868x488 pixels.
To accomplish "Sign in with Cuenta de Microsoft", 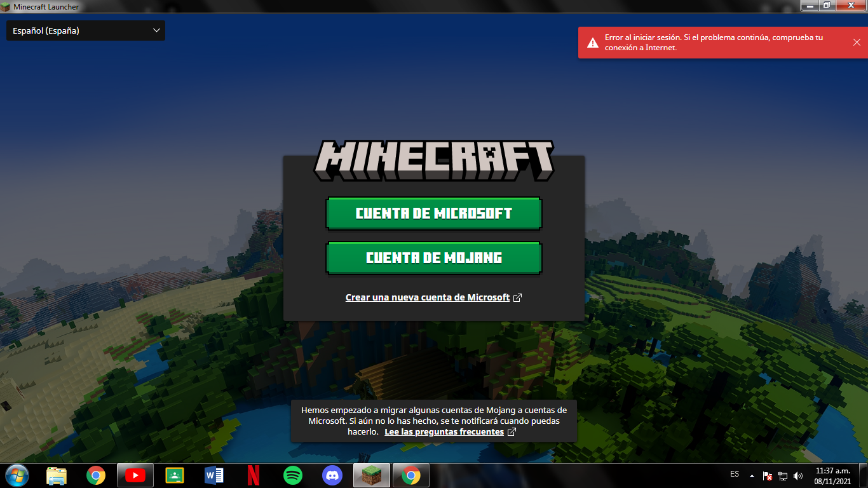I will pyautogui.click(x=433, y=213).
